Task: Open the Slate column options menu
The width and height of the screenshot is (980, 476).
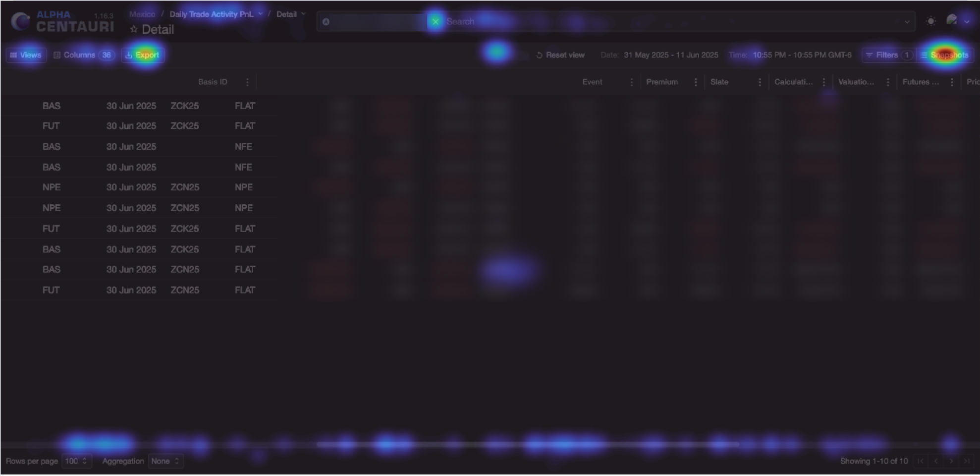Action: click(x=760, y=82)
